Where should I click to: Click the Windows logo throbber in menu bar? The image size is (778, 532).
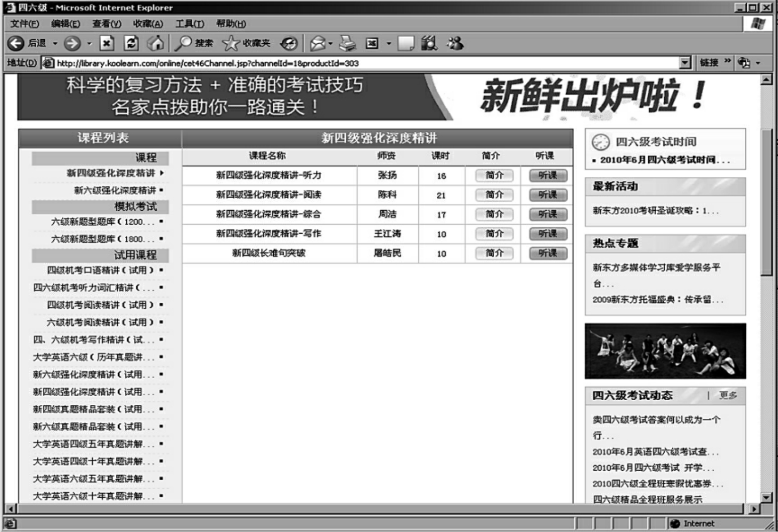(758, 24)
